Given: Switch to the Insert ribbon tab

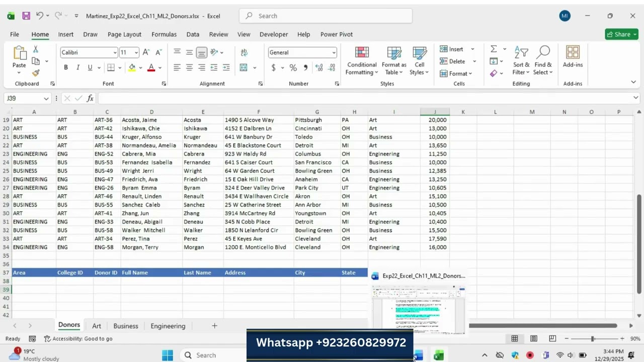Looking at the screenshot, I should (66, 34).
